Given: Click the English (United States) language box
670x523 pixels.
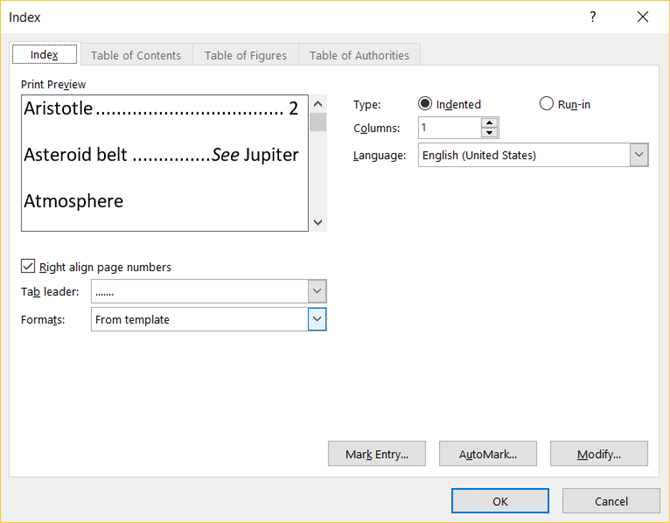Looking at the screenshot, I should 524,155.
